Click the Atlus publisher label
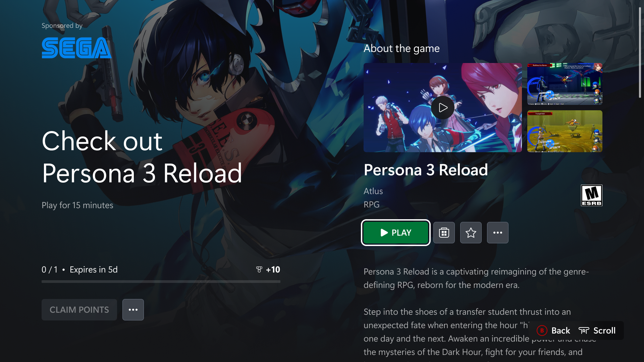Image resolution: width=644 pixels, height=362 pixels. click(373, 191)
